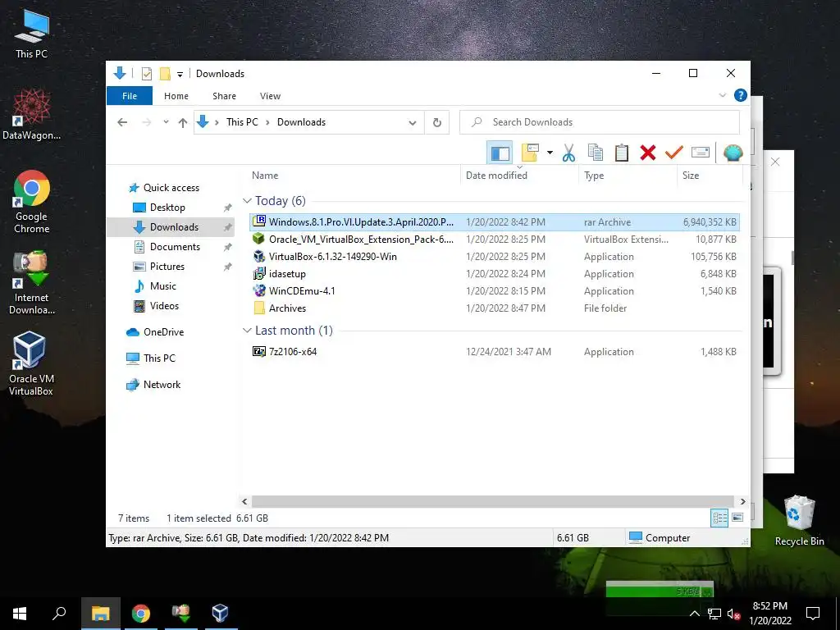Click the Copy toolbar icon
The image size is (840, 630).
(x=596, y=153)
